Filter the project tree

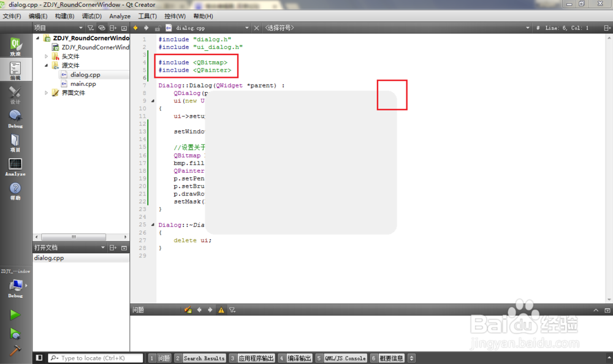(91, 28)
